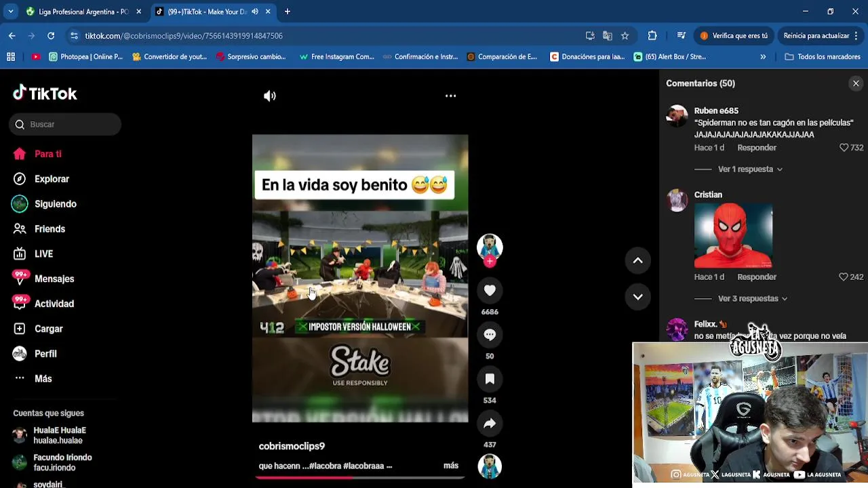The height and width of the screenshot is (488, 868).
Task: Show more bookmarks with the chevron
Action: point(763,57)
